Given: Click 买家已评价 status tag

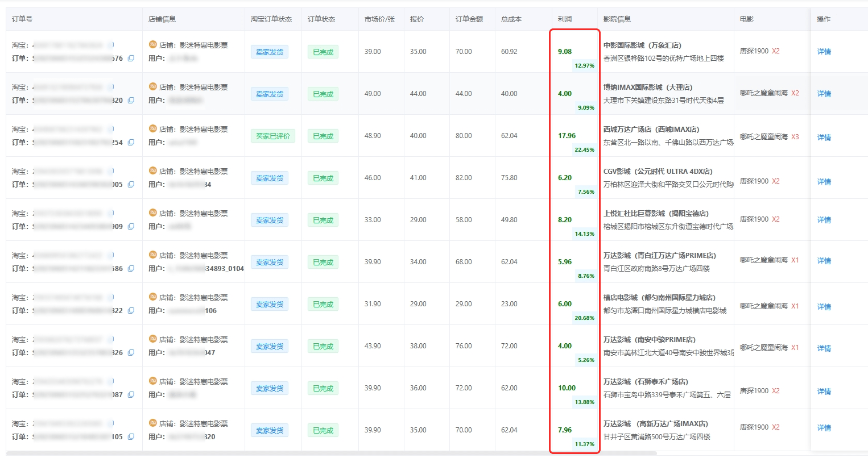Looking at the screenshot, I should [x=273, y=136].
